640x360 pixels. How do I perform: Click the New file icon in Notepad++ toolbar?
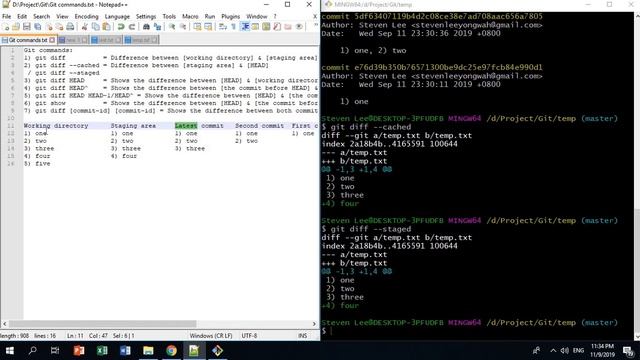pyautogui.click(x=6, y=27)
